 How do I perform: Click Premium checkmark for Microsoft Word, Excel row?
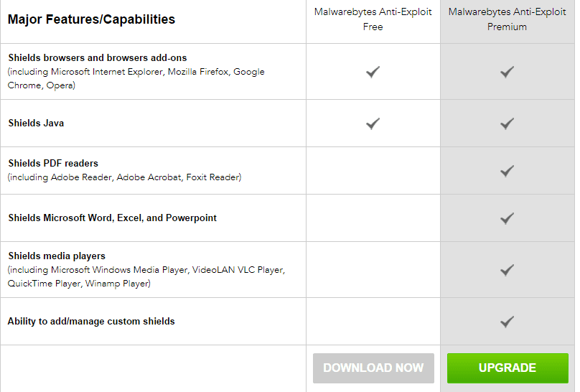pos(507,218)
